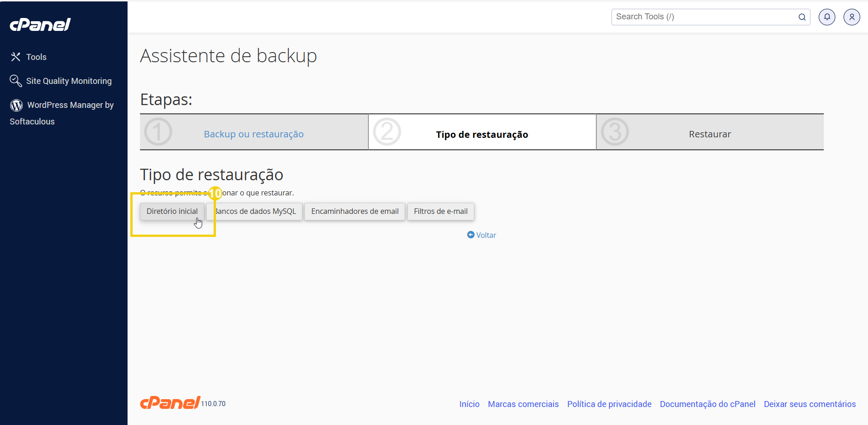
Task: Click the search magnifier icon
Action: click(x=802, y=17)
